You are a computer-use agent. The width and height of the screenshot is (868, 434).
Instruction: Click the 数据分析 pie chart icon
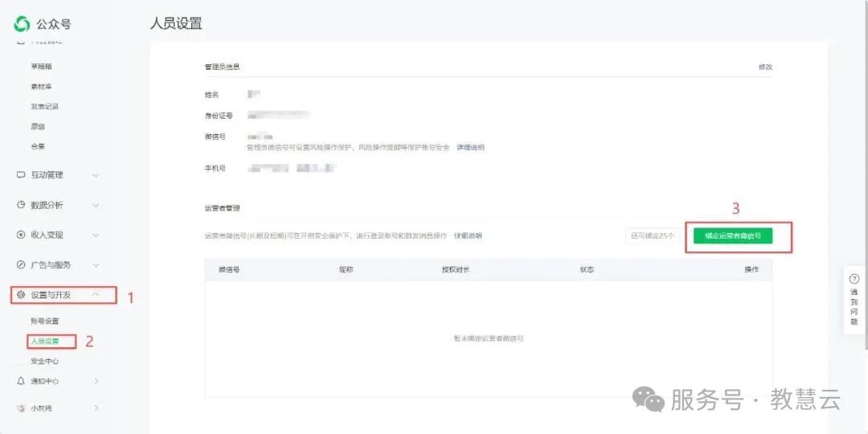pyautogui.click(x=21, y=205)
